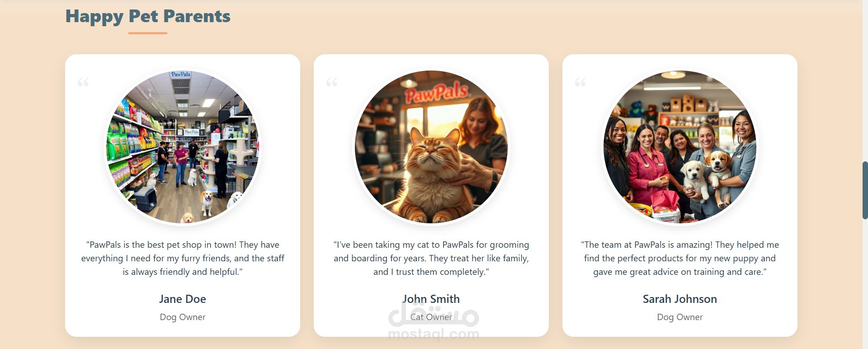Click the PawPals sign in the cat photo

437,93
